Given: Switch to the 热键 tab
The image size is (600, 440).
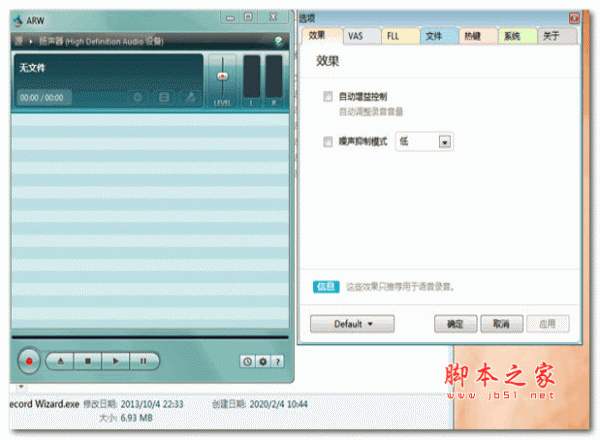Looking at the screenshot, I should (478, 36).
